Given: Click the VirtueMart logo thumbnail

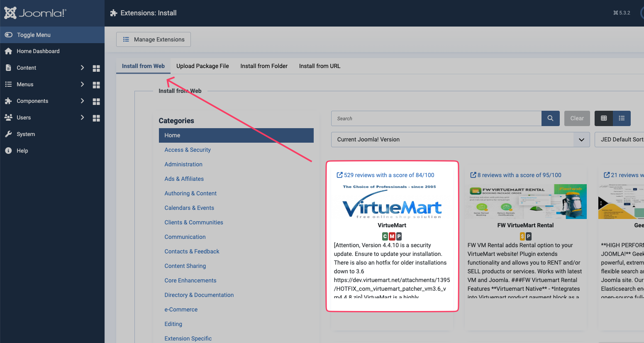Looking at the screenshot, I should tap(392, 202).
